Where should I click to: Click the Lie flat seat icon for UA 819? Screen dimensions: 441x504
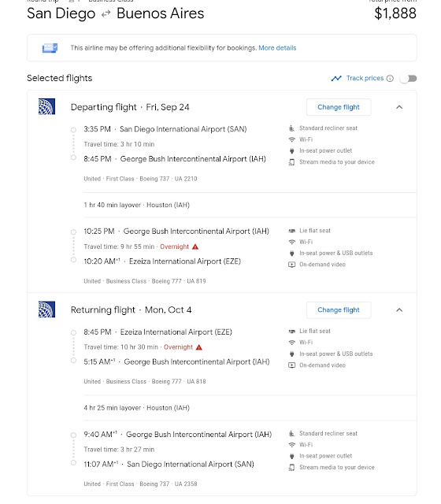click(x=292, y=231)
